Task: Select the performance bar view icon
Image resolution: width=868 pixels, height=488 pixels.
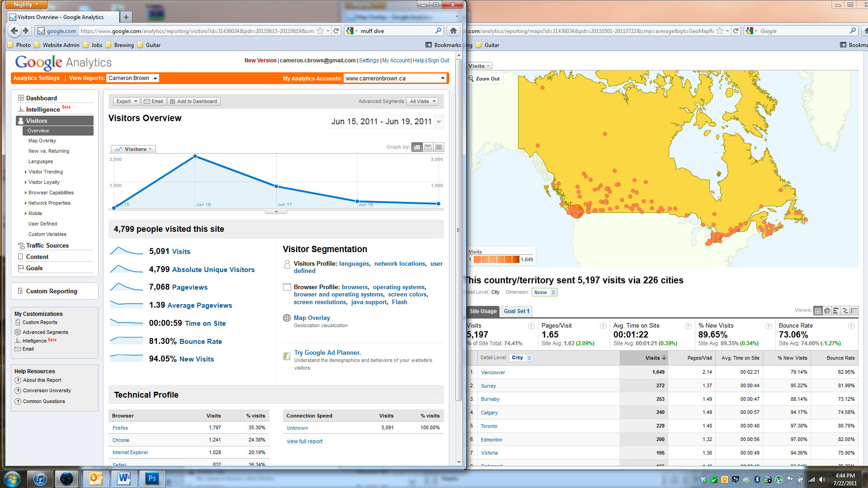Action: [x=836, y=311]
